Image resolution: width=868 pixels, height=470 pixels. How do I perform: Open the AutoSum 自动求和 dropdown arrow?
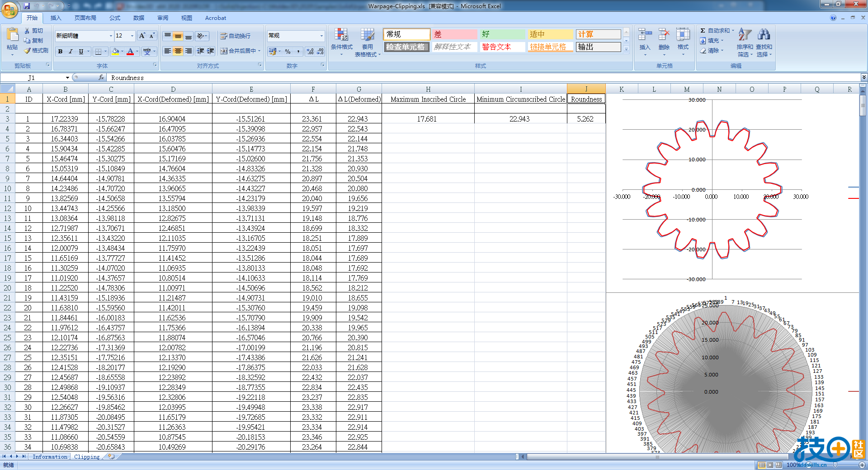(733, 31)
